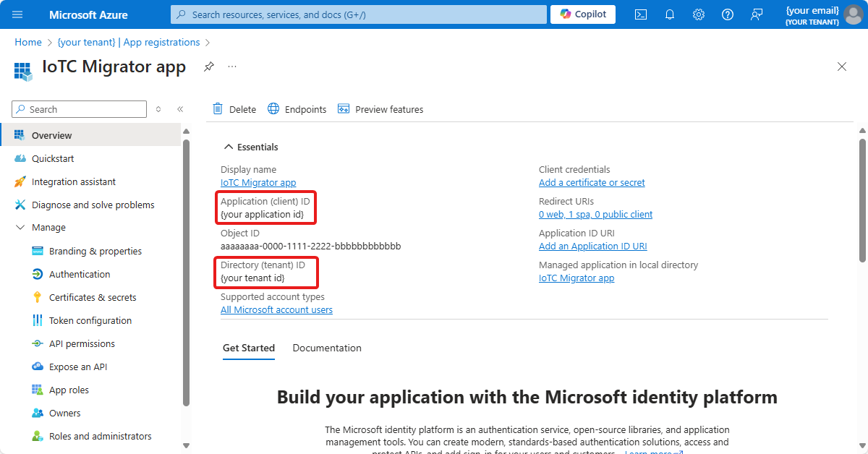Switch to the Documentation tab

point(326,348)
